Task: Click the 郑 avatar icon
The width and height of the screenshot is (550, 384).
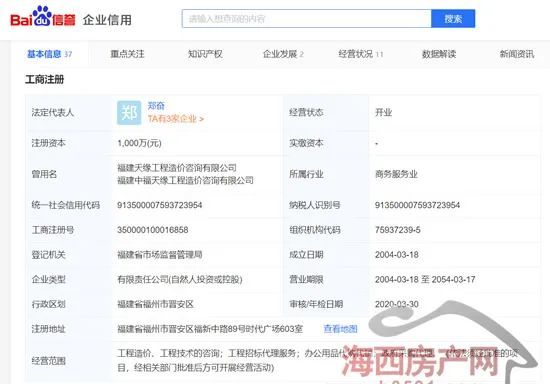Action: tap(129, 113)
